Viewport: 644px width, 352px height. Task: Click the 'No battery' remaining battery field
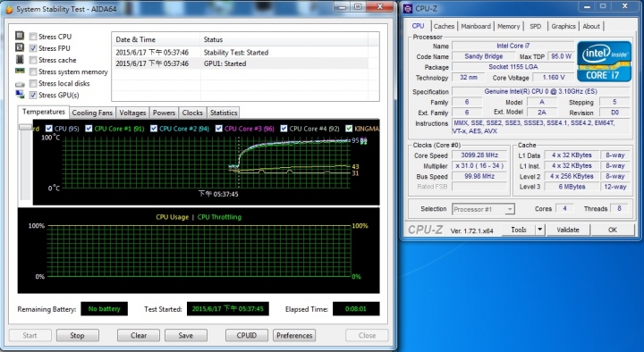(105, 309)
